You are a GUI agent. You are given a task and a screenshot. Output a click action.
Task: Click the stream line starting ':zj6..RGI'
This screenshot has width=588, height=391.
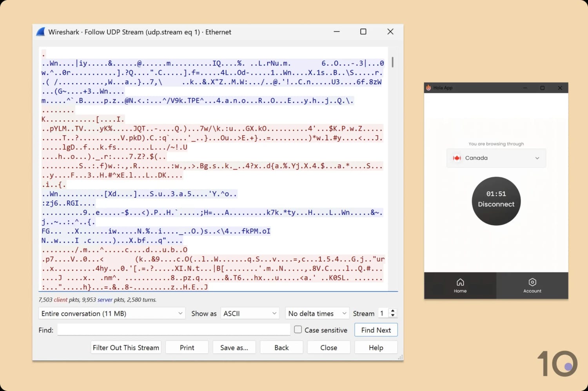68,203
